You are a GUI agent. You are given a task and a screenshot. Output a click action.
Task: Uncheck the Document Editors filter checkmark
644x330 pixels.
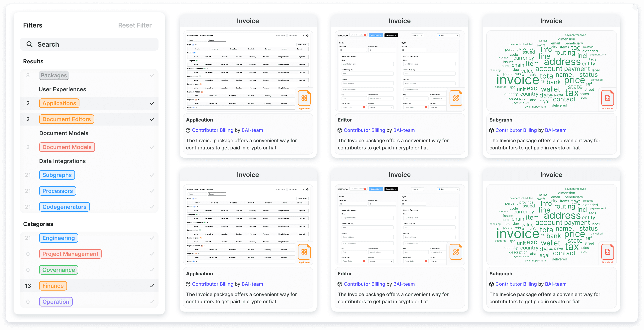[152, 119]
